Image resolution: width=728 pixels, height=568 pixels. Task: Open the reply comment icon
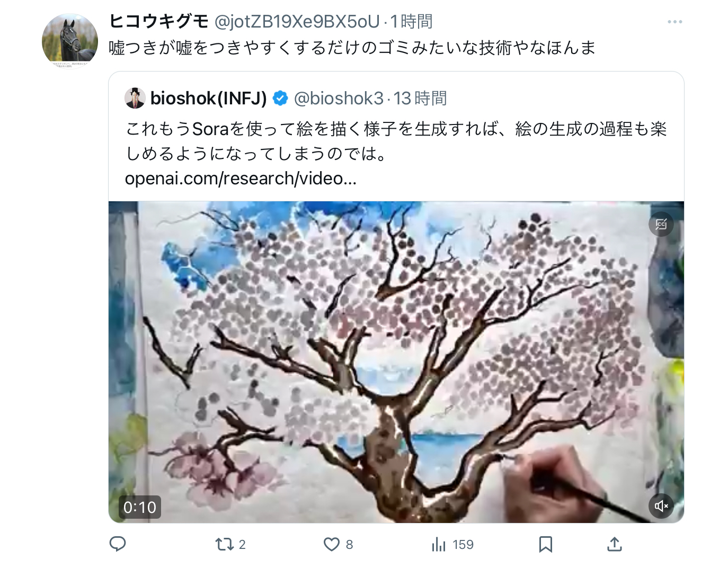click(118, 544)
